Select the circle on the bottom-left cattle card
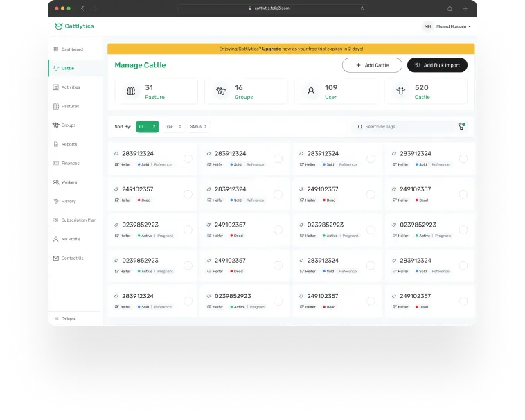Image resolution: width=525 pixels, height=420 pixels. coord(188,301)
